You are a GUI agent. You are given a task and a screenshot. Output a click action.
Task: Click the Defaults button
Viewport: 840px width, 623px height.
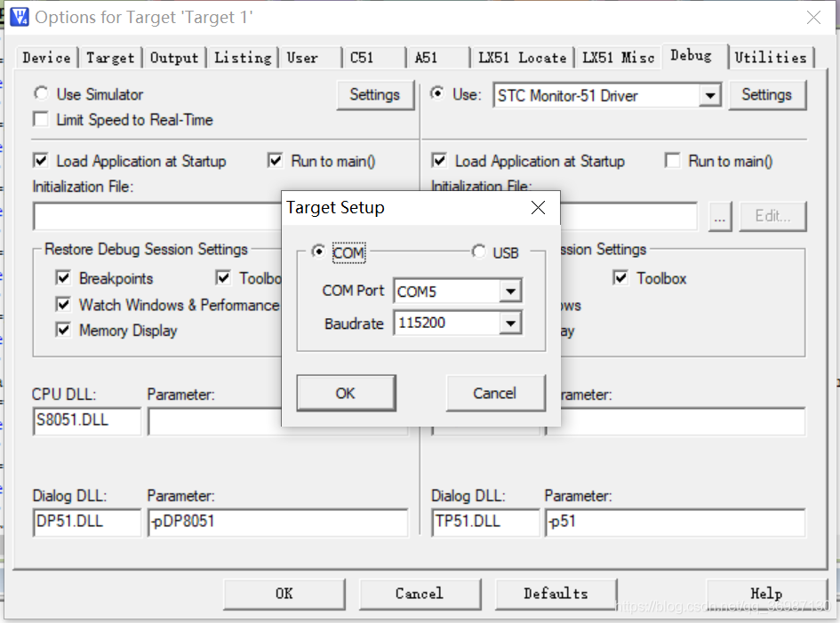[x=556, y=594]
